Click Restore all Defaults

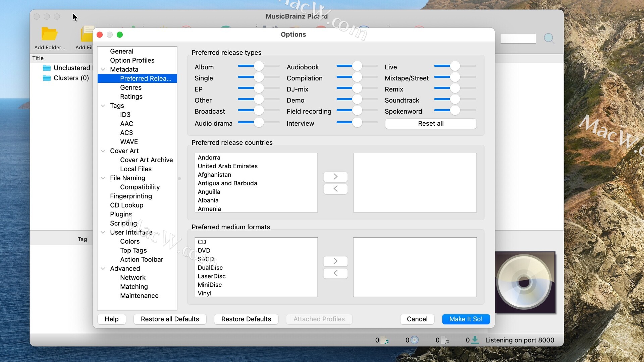[170, 319]
